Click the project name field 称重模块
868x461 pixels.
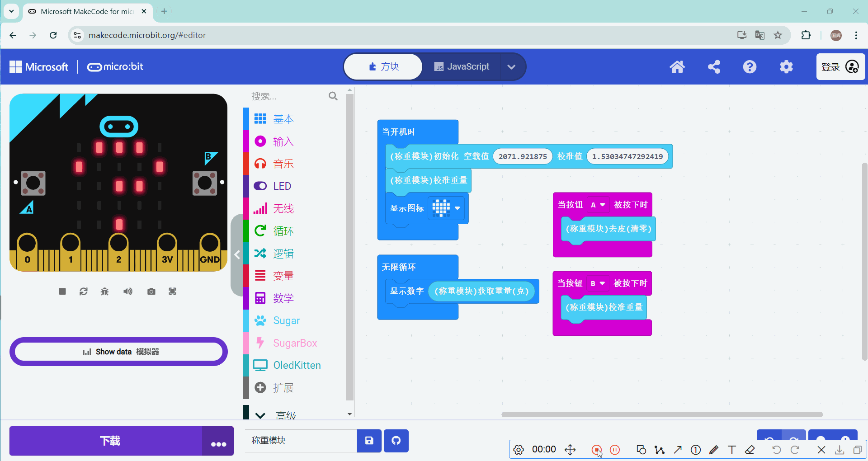(300, 441)
